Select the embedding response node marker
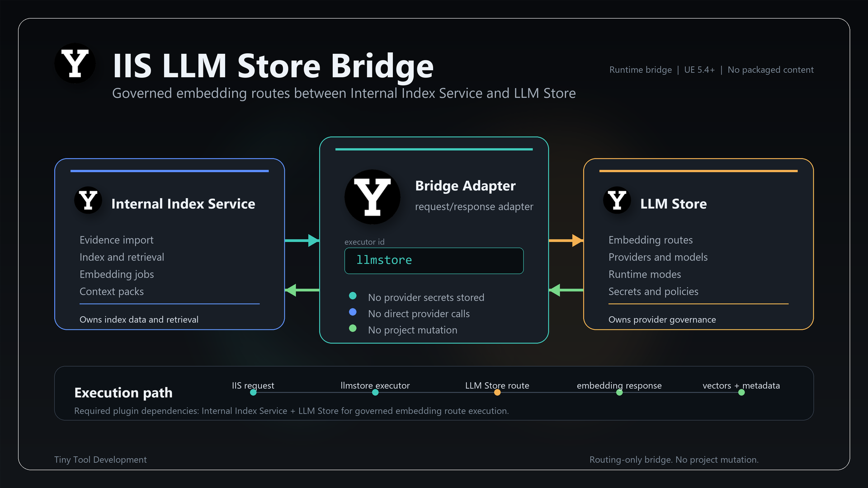Viewport: 868px width, 488px height. [619, 393]
